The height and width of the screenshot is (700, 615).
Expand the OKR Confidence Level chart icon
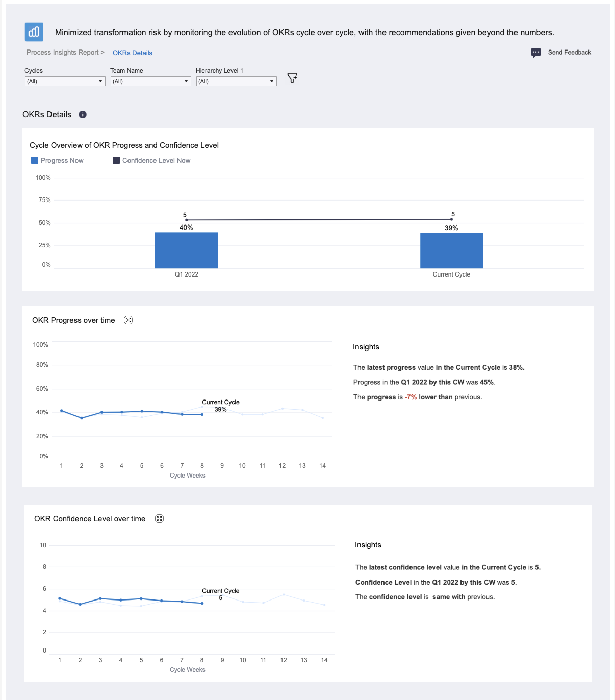click(x=160, y=519)
